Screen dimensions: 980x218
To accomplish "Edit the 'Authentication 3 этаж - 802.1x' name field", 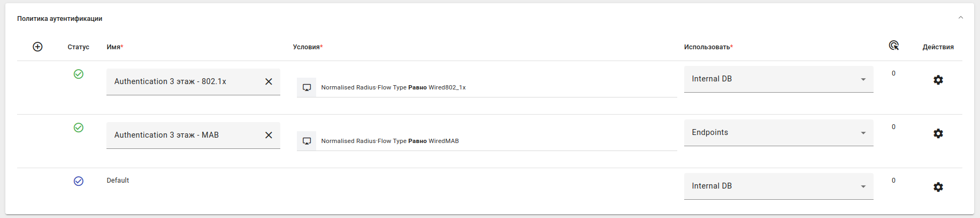I will [x=182, y=81].
